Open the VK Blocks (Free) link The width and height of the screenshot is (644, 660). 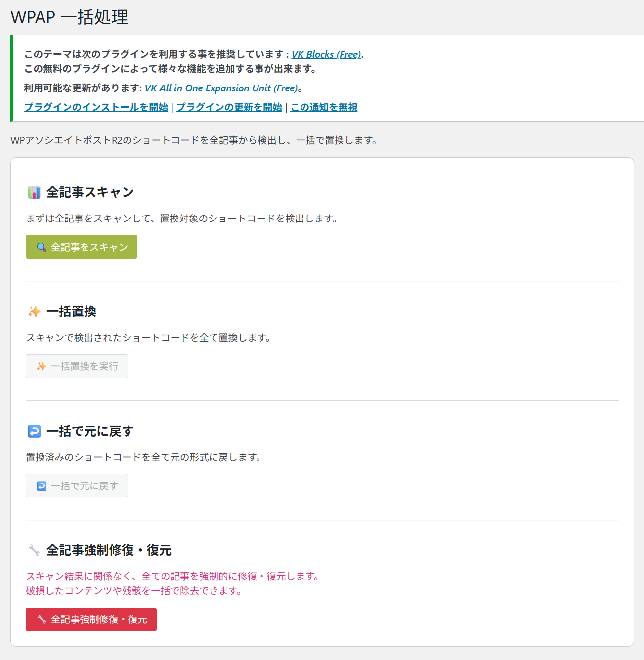click(x=326, y=54)
